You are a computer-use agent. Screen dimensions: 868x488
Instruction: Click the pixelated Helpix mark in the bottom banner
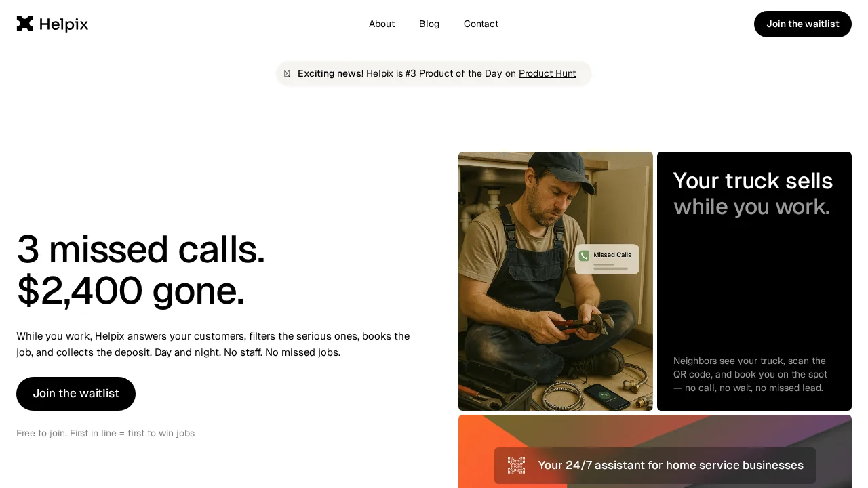click(516, 466)
